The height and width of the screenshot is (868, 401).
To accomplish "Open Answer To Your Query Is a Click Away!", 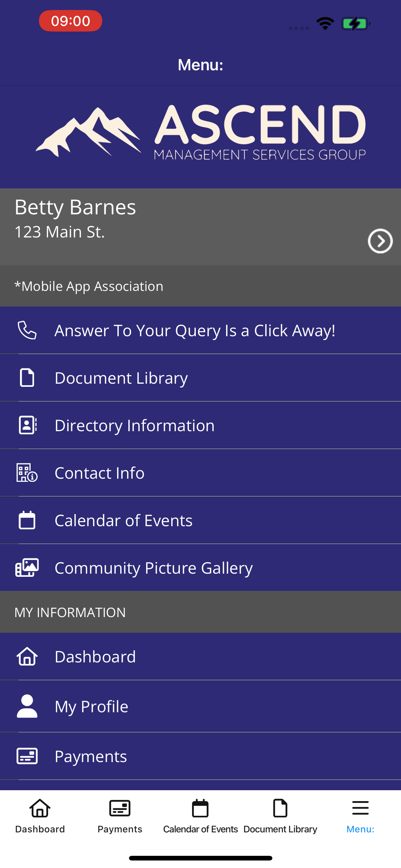I will click(200, 330).
